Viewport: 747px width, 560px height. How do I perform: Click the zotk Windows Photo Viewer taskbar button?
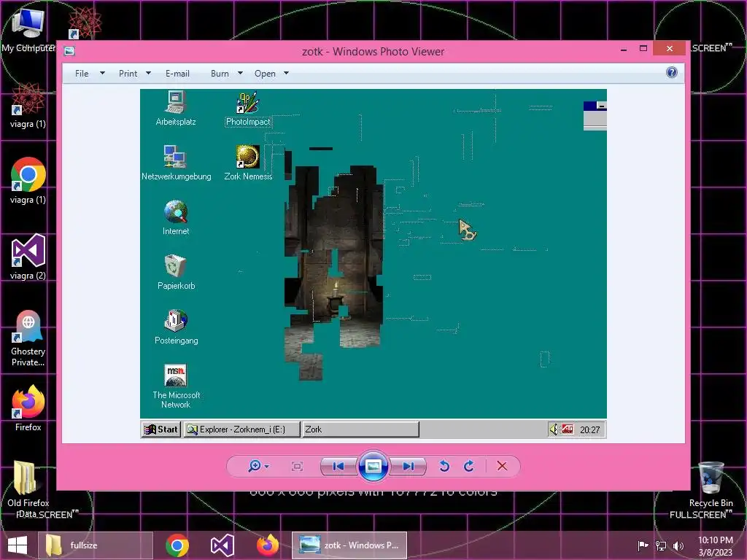pyautogui.click(x=349, y=545)
